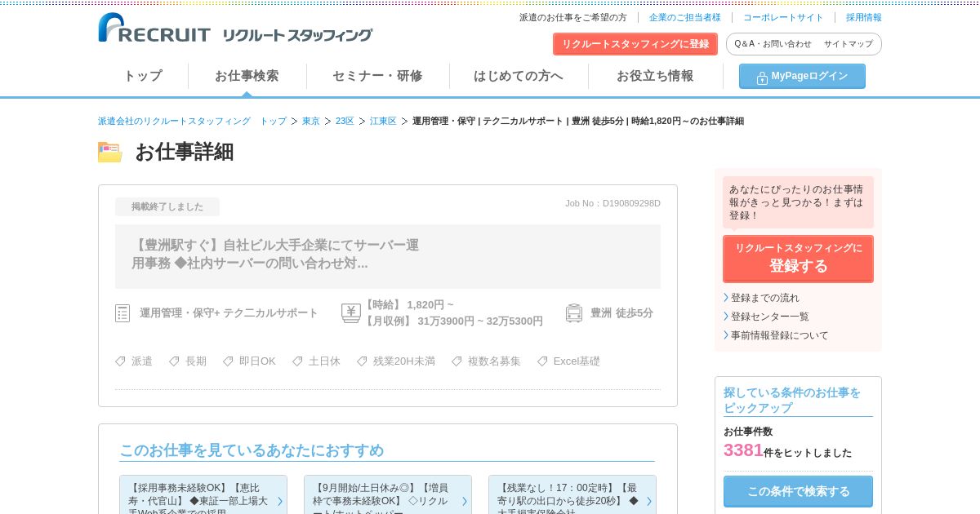Click the tag icon next to 即日OK
This screenshot has height=514, width=980.
(229, 361)
